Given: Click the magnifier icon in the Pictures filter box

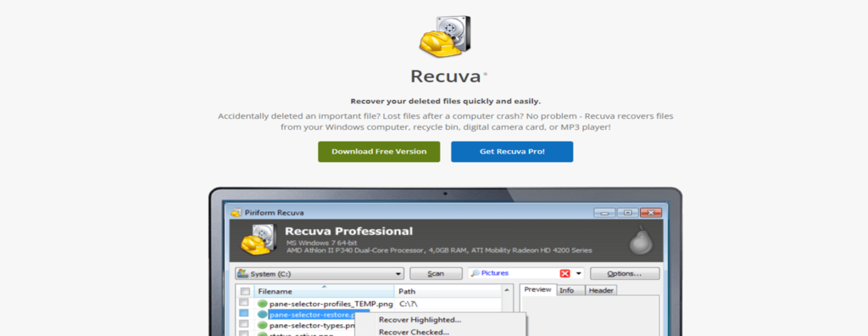Looking at the screenshot, I should 476,273.
